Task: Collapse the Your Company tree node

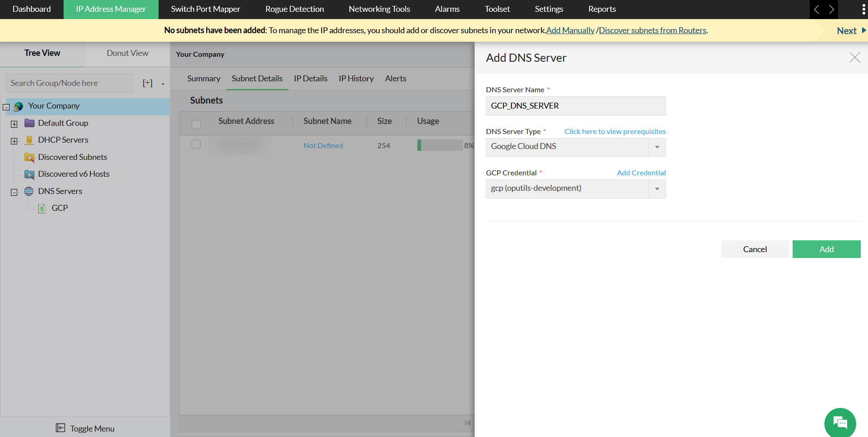Action: point(6,107)
